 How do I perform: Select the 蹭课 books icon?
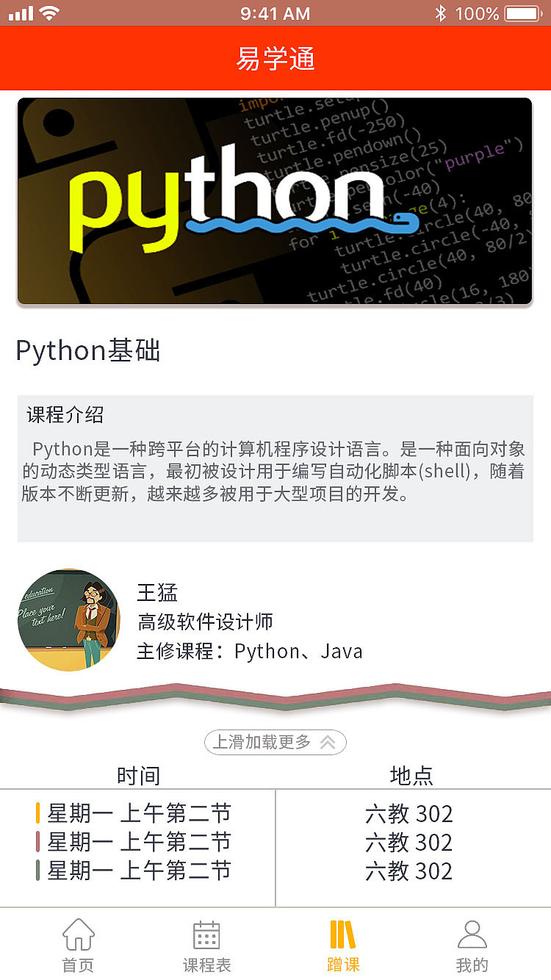click(342, 934)
